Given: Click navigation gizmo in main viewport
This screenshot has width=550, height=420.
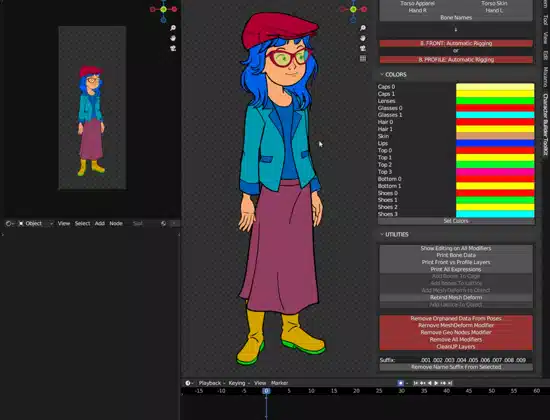Looking at the screenshot, I should [354, 9].
